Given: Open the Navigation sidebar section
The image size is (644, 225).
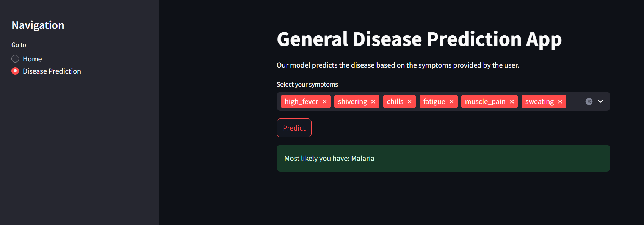Looking at the screenshot, I should 38,25.
